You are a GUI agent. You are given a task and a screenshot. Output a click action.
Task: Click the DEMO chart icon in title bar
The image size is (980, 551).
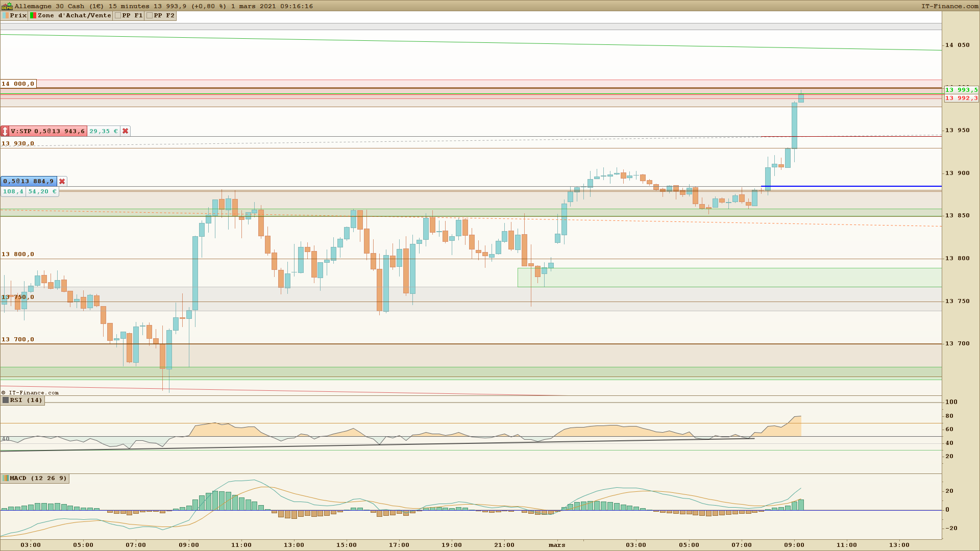coord(7,6)
